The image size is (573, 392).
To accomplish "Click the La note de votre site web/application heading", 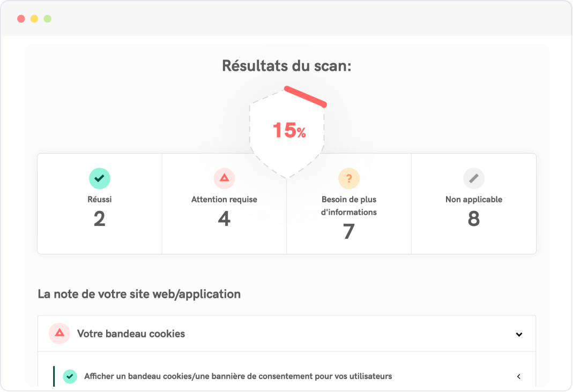I will pyautogui.click(x=139, y=294).
